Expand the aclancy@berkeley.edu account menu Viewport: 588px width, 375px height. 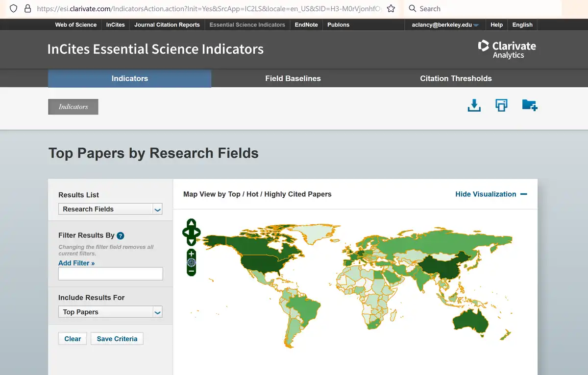[x=443, y=24]
